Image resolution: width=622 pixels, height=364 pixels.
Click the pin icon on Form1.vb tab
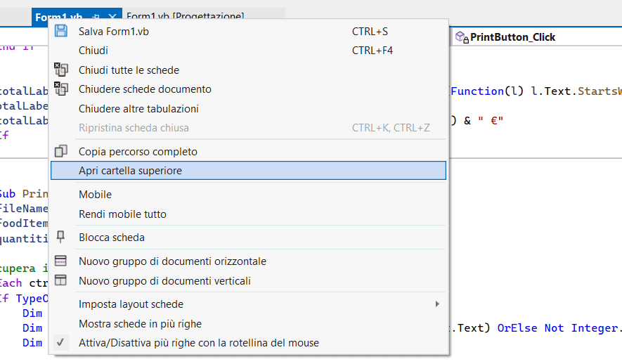(96, 16)
